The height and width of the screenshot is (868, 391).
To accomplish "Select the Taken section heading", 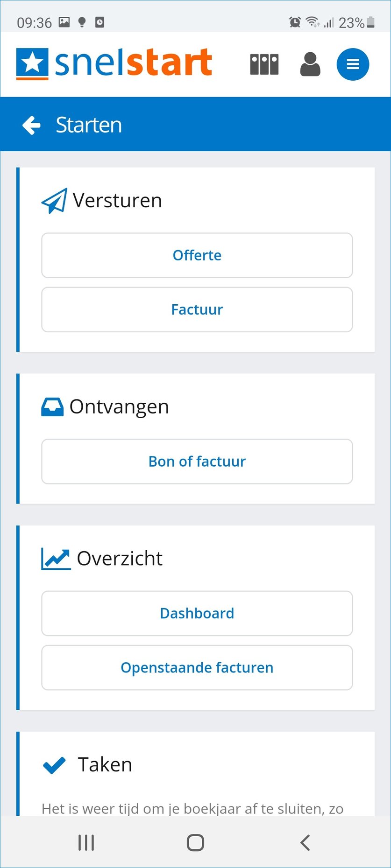I will click(x=105, y=764).
